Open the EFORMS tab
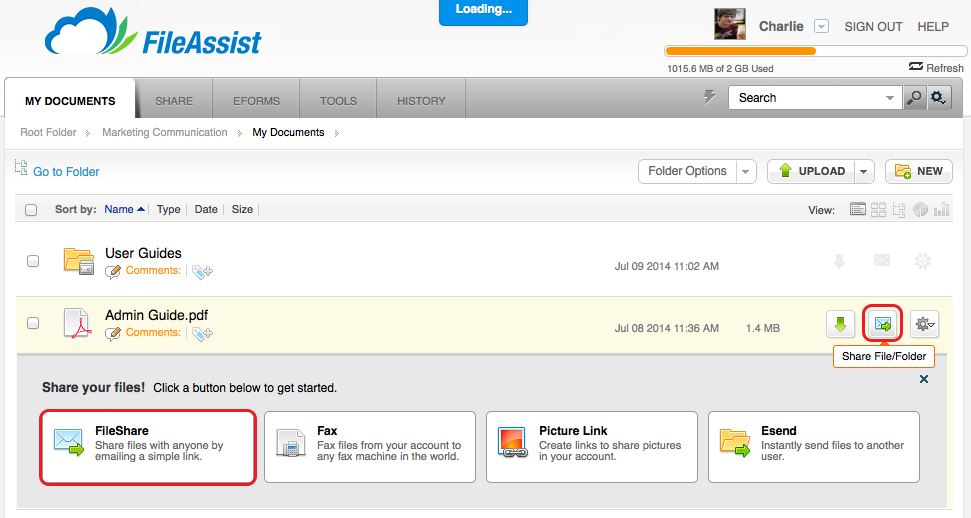The height and width of the screenshot is (518, 971). (x=256, y=100)
